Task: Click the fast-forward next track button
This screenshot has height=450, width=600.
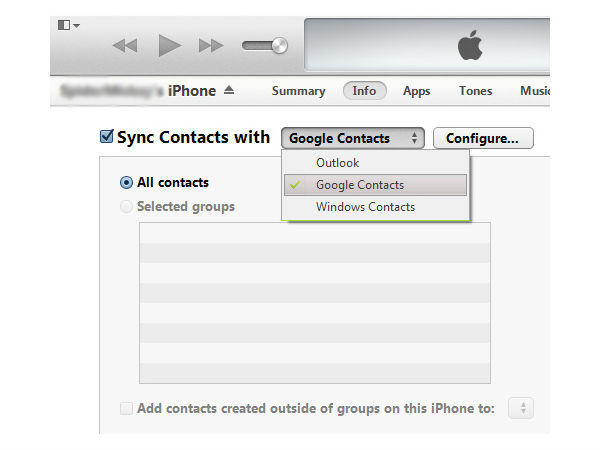Action: click(211, 45)
